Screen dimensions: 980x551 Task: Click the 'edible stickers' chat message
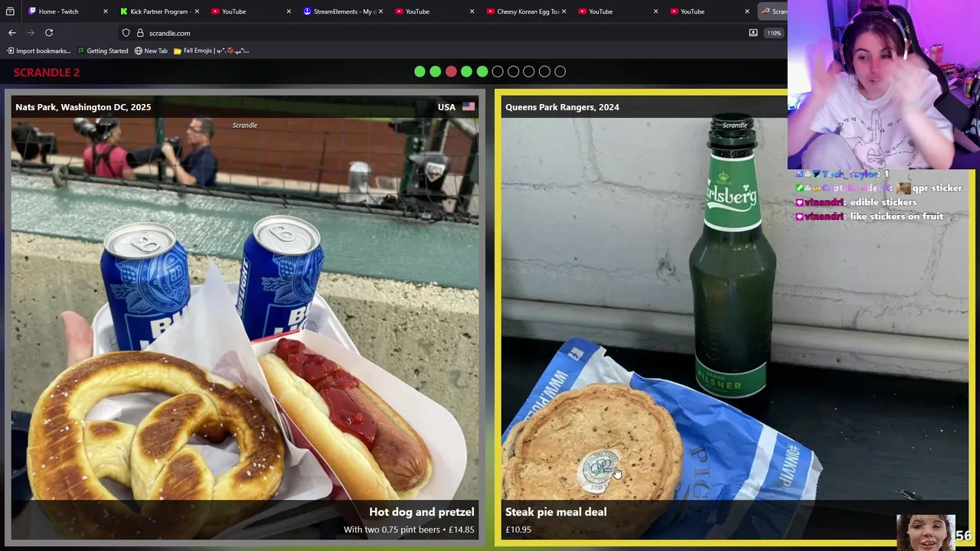[883, 202]
